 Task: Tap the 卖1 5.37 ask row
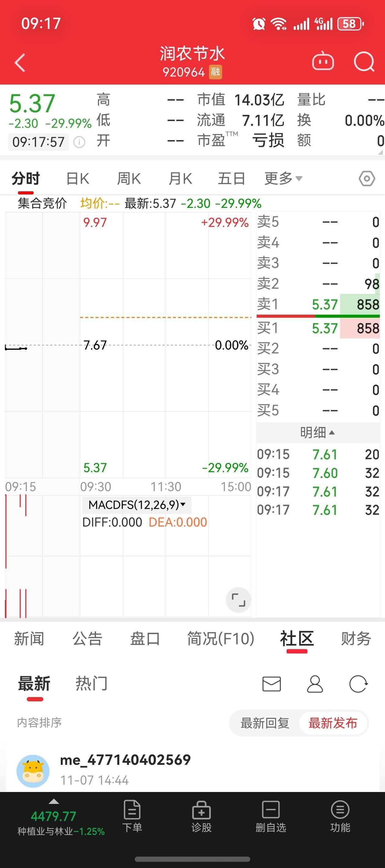point(318,304)
